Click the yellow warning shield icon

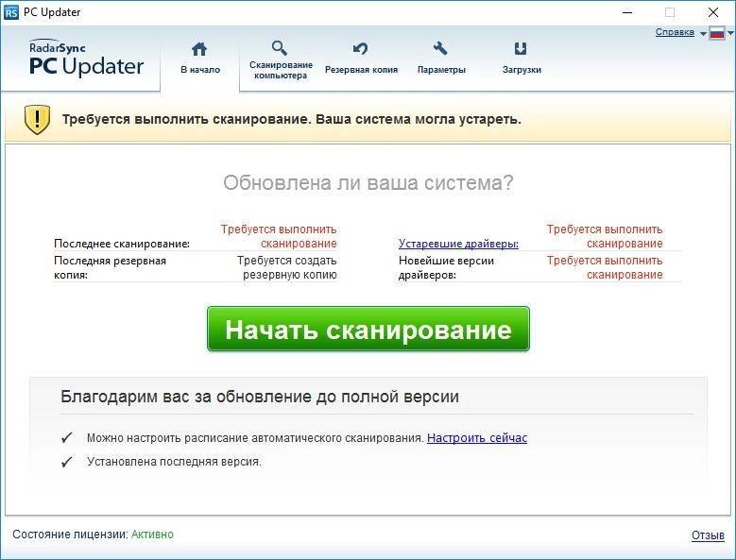point(37,119)
